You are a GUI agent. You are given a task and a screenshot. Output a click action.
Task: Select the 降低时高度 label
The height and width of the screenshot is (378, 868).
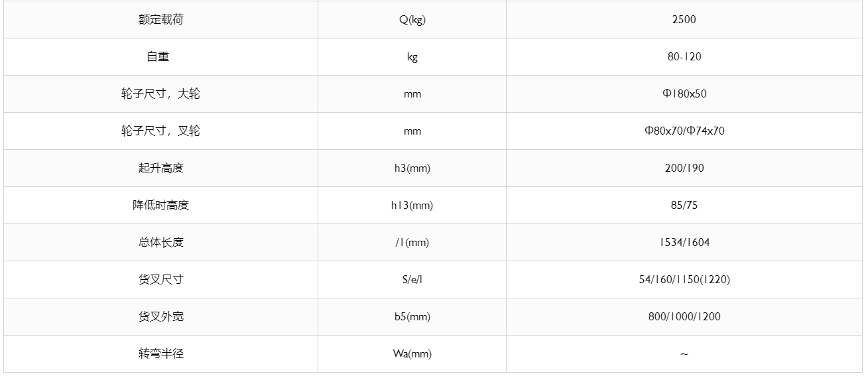point(160,205)
